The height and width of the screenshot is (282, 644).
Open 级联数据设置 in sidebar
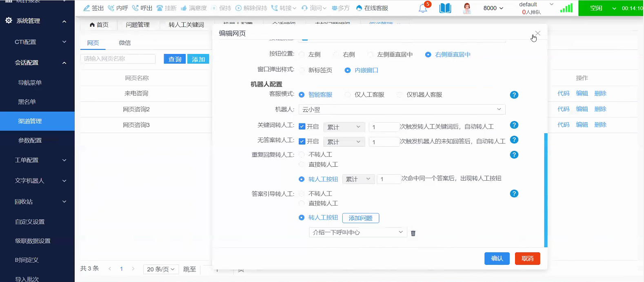pyautogui.click(x=33, y=241)
